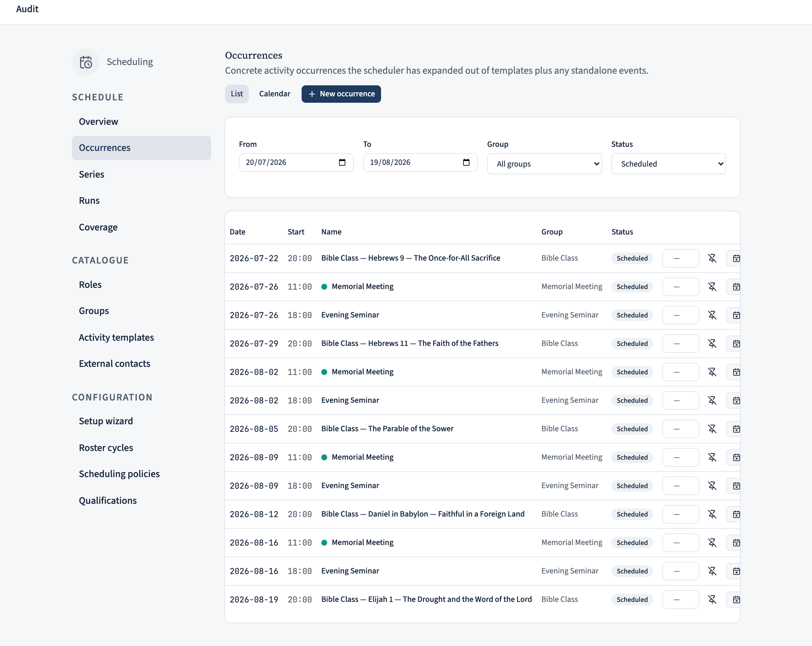
Task: Open Roster cycles in the Configuration section
Action: (141, 448)
